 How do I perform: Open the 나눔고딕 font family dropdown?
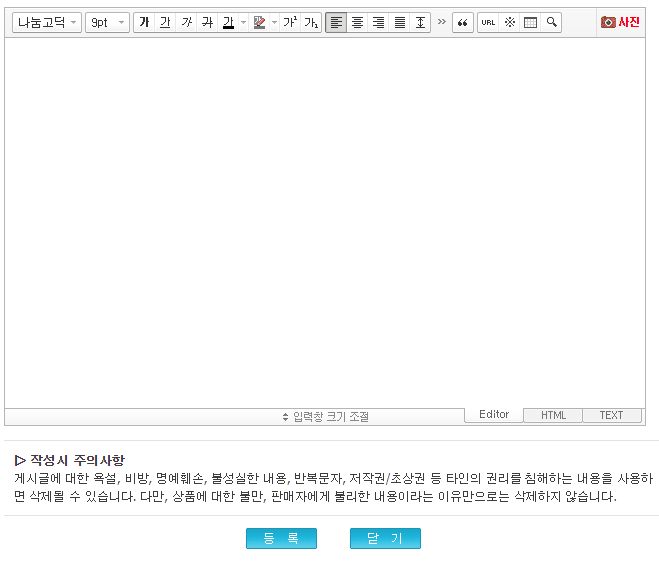pyautogui.click(x=47, y=22)
